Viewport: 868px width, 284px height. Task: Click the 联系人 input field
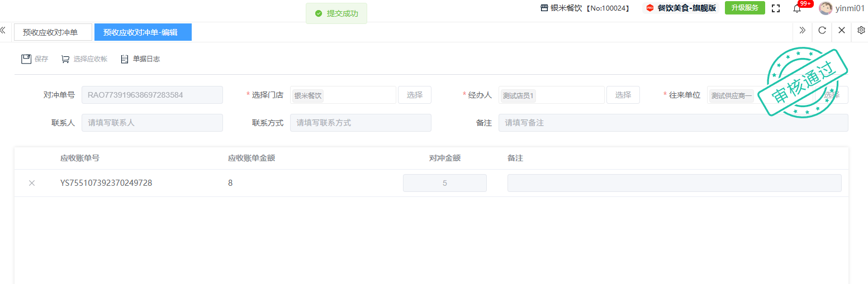tap(152, 123)
